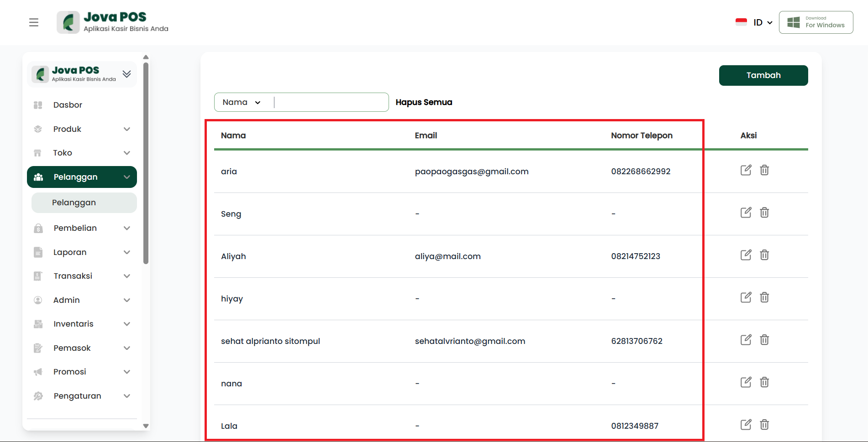Screen dimensions: 868x442
Task: Collapse sidebar with double chevron icon
Action: click(x=126, y=74)
